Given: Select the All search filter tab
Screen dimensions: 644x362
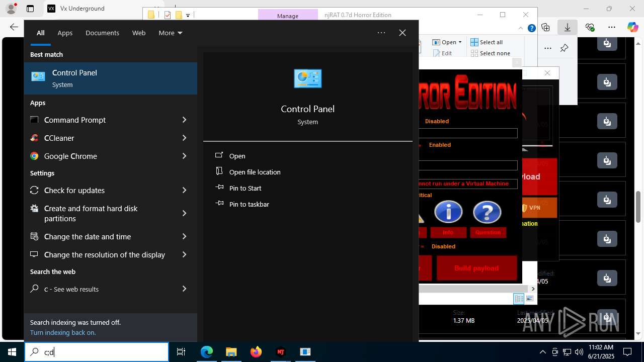Looking at the screenshot, I should click(40, 33).
